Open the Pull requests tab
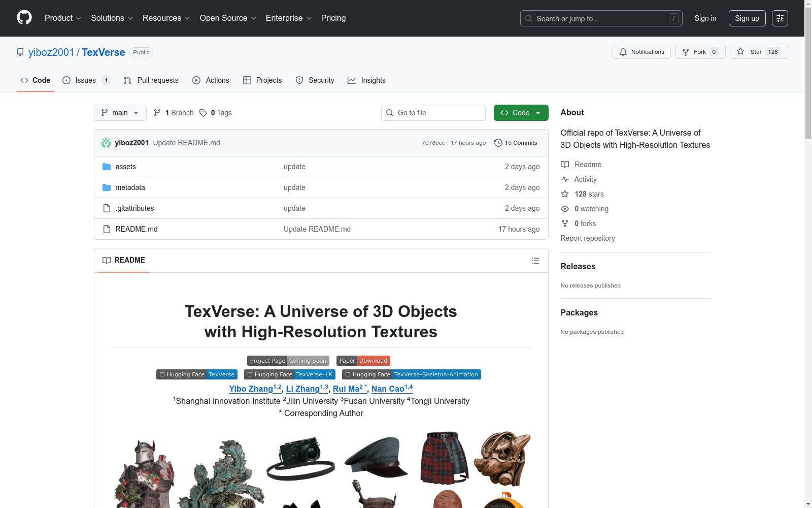Screen dimensions: 812x508 tap(151, 80)
